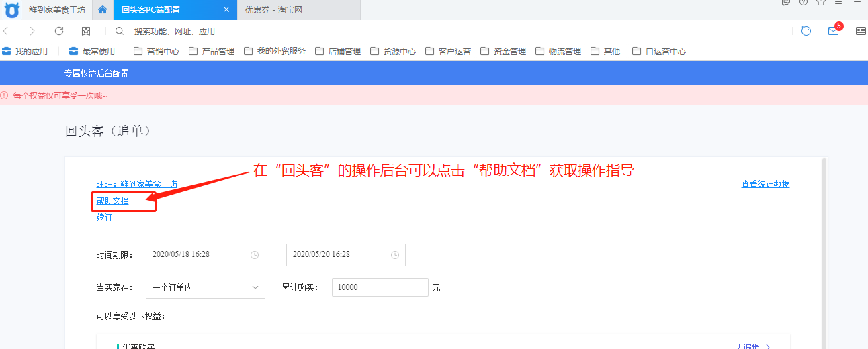The width and height of the screenshot is (868, 349).
Task: Click the bookmark star page icon
Action: 86,31
